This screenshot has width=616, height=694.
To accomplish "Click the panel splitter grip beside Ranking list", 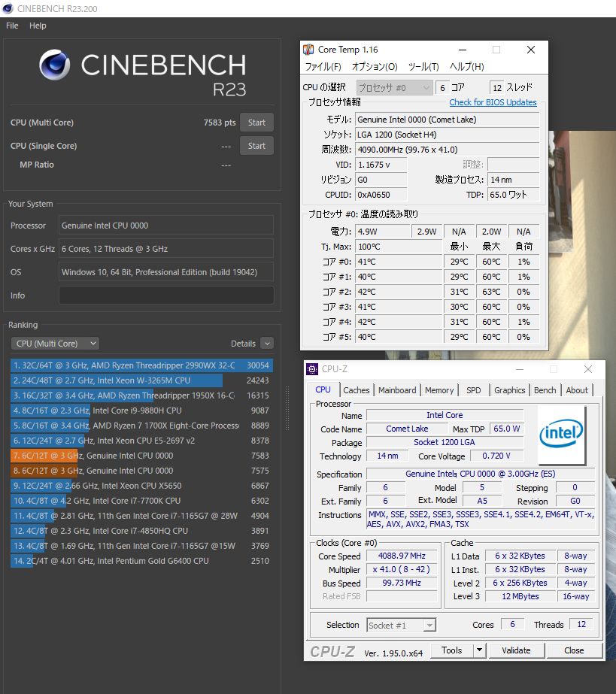I will tap(287, 408).
